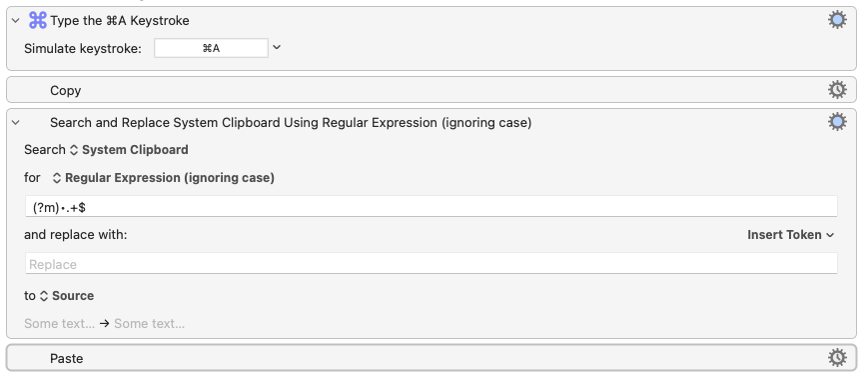Click the ⌘A simulate keystroke field
The width and height of the screenshot is (868, 383).
click(211, 48)
